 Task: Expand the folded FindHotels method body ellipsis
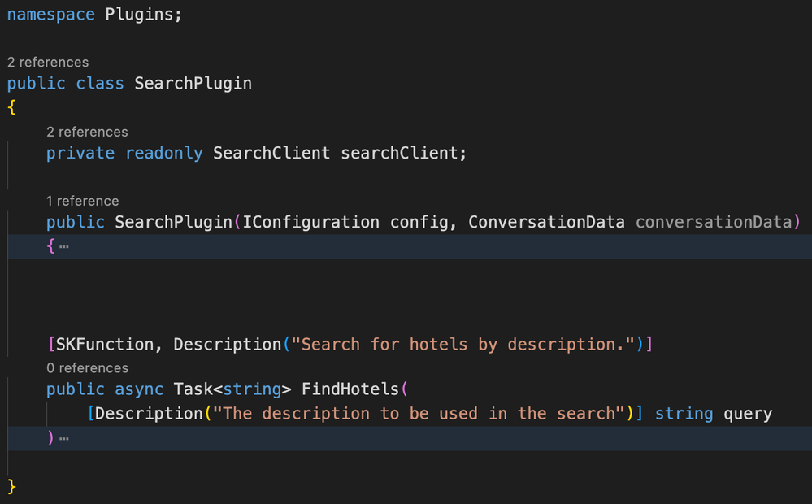pos(63,438)
